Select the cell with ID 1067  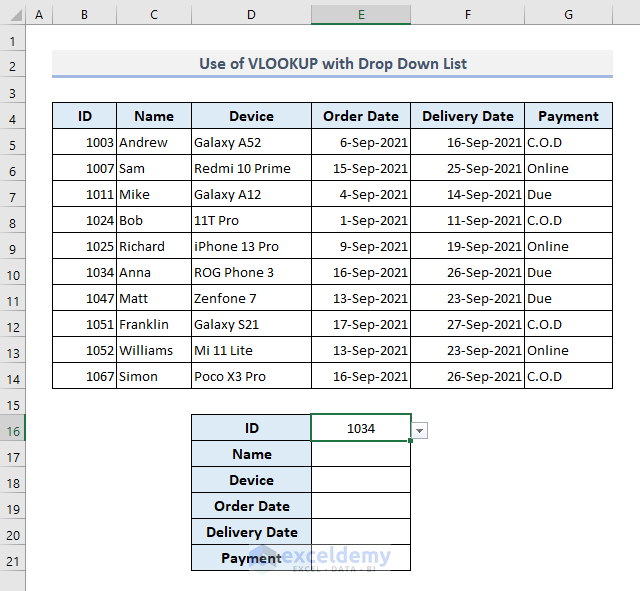84,376
